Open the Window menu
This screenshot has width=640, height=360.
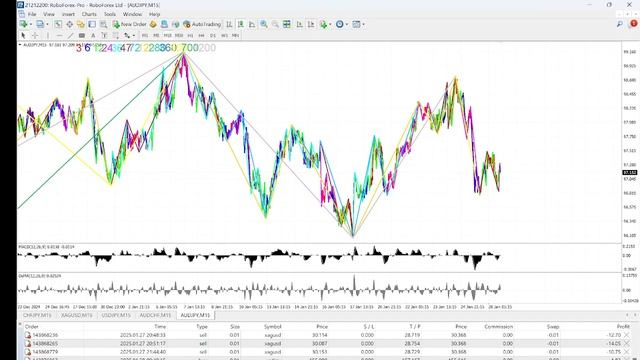pos(132,14)
